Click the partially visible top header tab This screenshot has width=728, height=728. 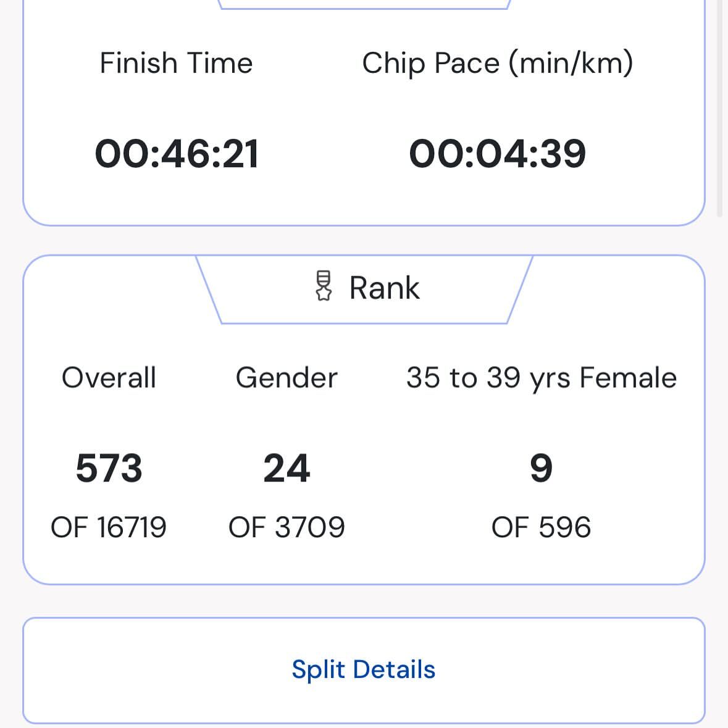coord(364,4)
